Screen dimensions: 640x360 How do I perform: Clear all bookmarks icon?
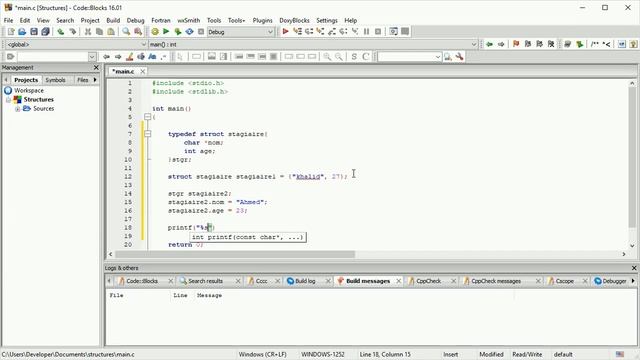[551, 44]
